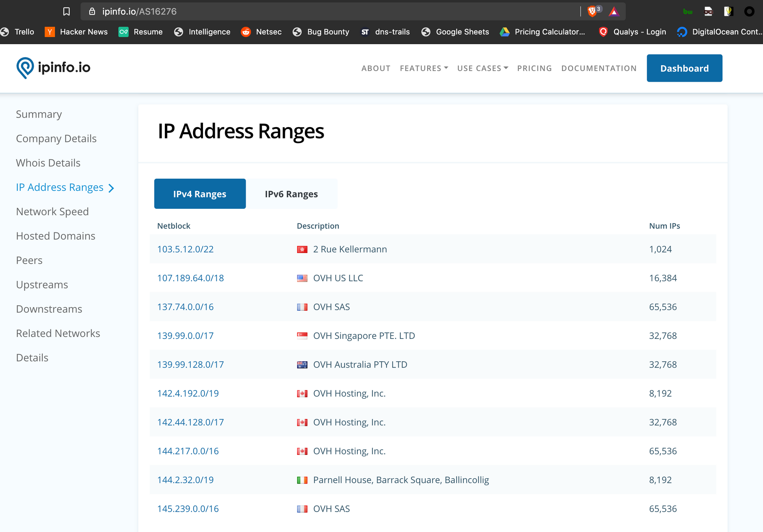Open Peers in the sidebar

pos(29,260)
